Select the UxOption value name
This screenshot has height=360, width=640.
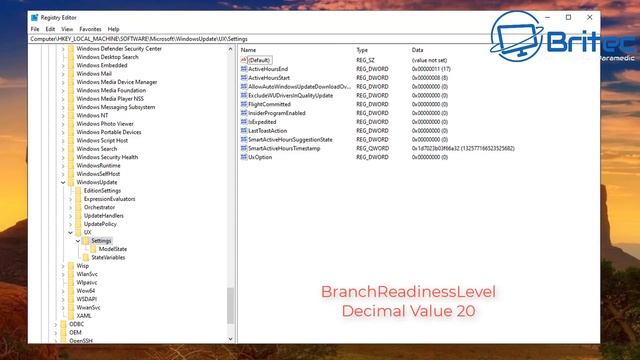260,157
